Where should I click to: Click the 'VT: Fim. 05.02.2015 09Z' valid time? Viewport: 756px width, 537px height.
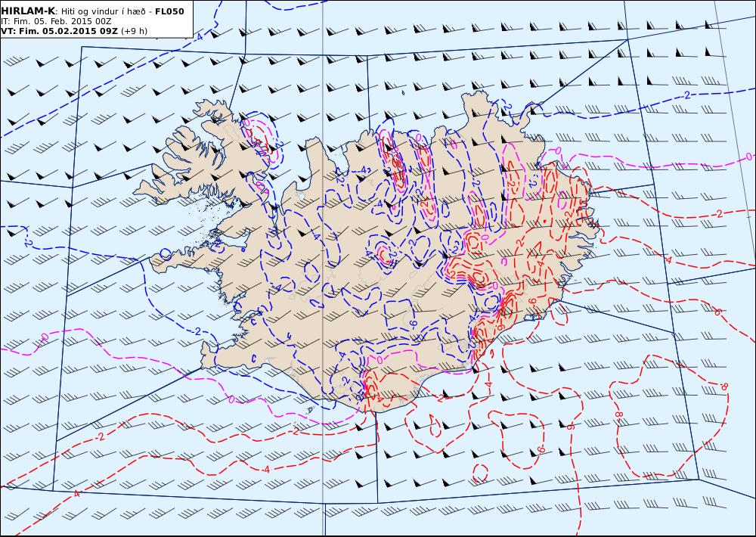(59, 31)
